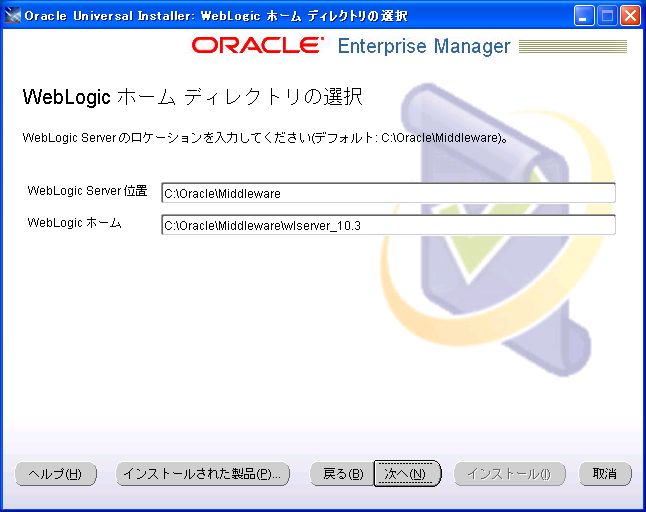This screenshot has width=646, height=512.
Task: Click the WebLogic ホーム label
Action: point(75,223)
